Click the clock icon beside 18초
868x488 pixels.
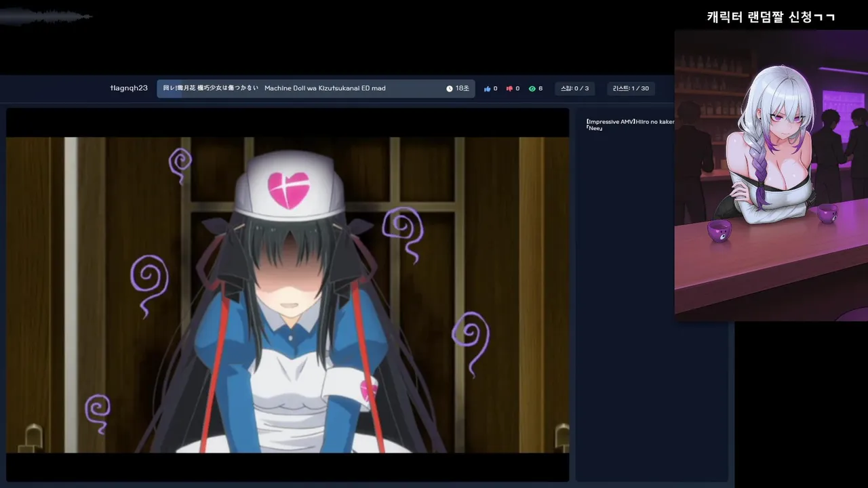click(450, 89)
